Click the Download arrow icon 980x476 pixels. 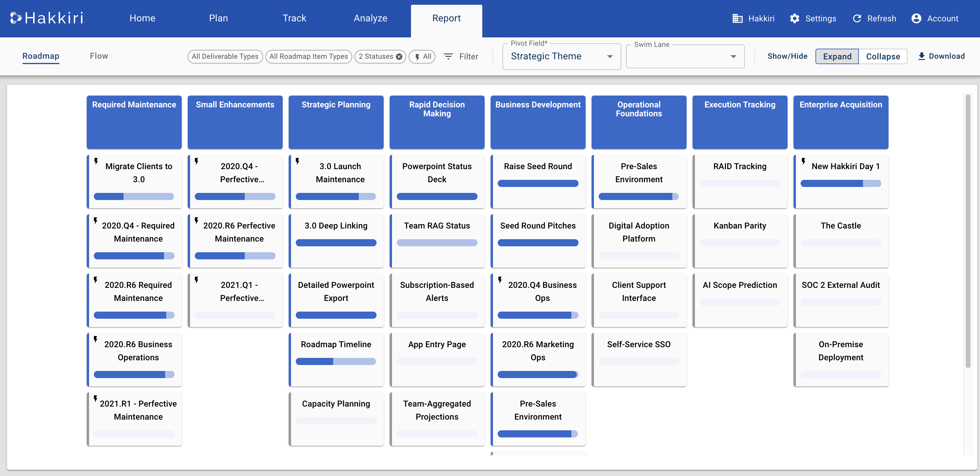click(921, 56)
